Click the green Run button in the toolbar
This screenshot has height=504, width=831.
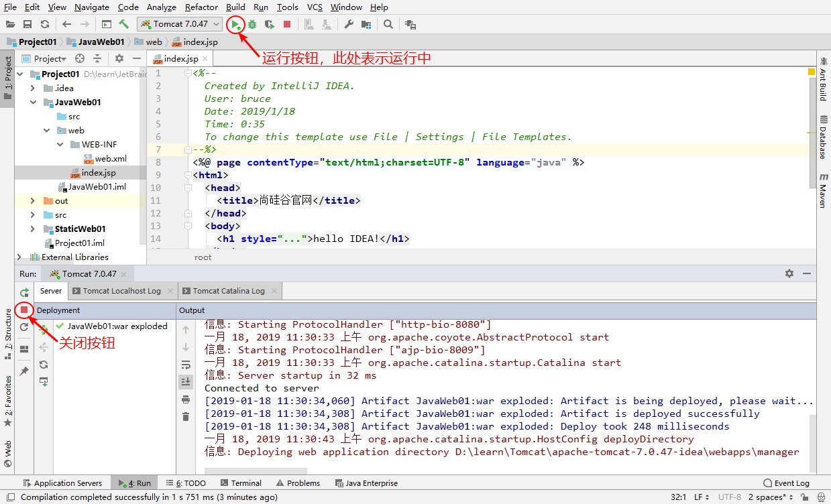pyautogui.click(x=235, y=23)
